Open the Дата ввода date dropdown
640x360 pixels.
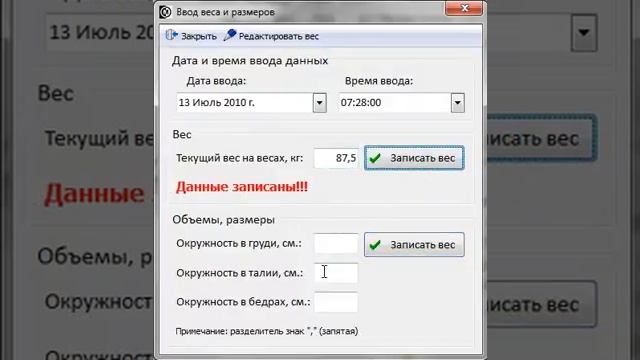(x=320, y=103)
